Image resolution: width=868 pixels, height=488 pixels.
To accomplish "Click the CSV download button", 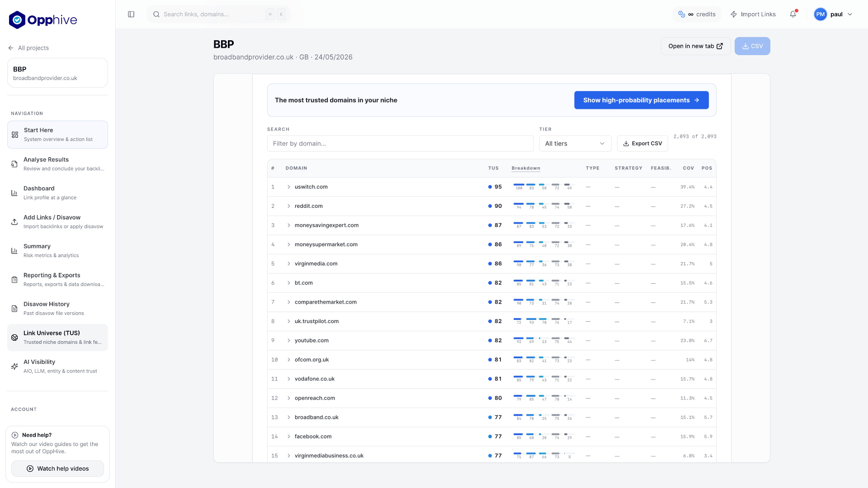I will click(x=752, y=46).
